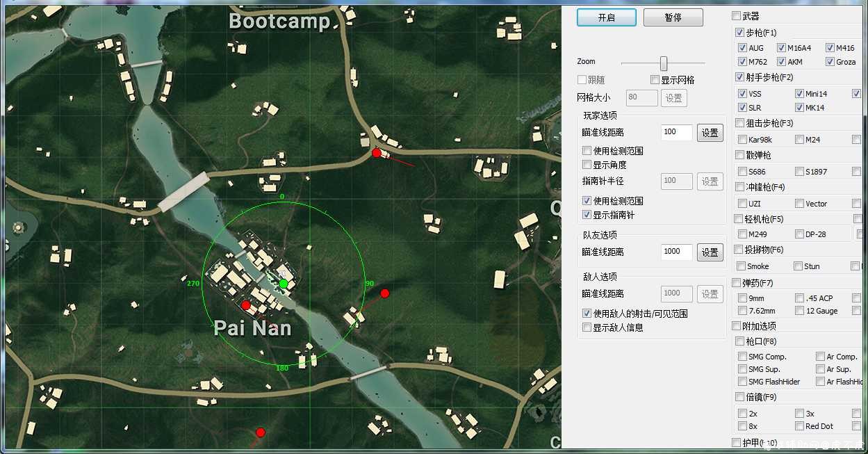
Task: Check the 7.62mm ammo checkbox
Action: point(742,311)
